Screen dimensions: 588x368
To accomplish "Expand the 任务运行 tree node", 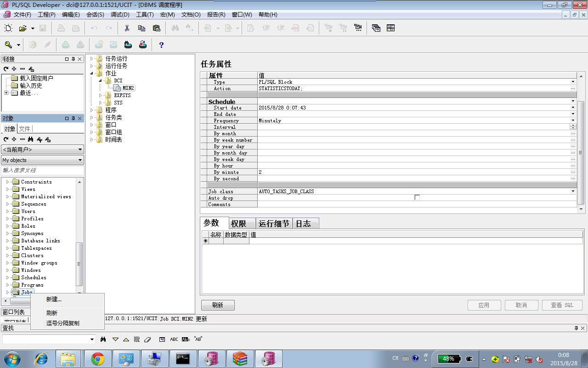I will tap(92, 58).
